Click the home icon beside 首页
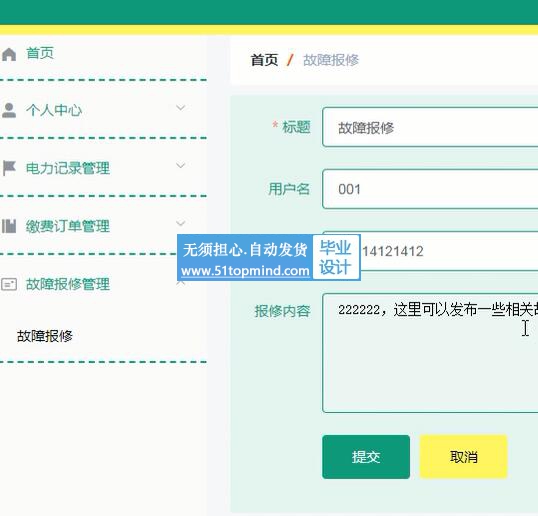The width and height of the screenshot is (538, 516). [9, 54]
